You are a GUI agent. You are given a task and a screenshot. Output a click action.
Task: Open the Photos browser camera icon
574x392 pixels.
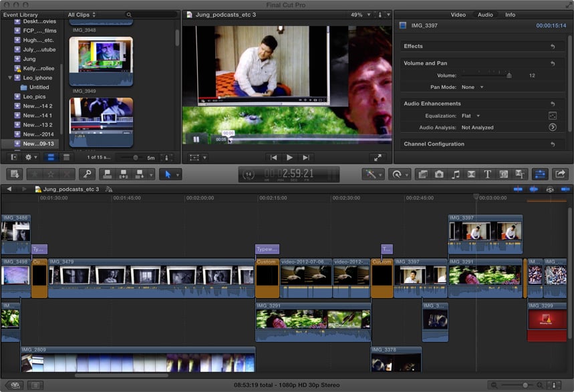(x=439, y=174)
